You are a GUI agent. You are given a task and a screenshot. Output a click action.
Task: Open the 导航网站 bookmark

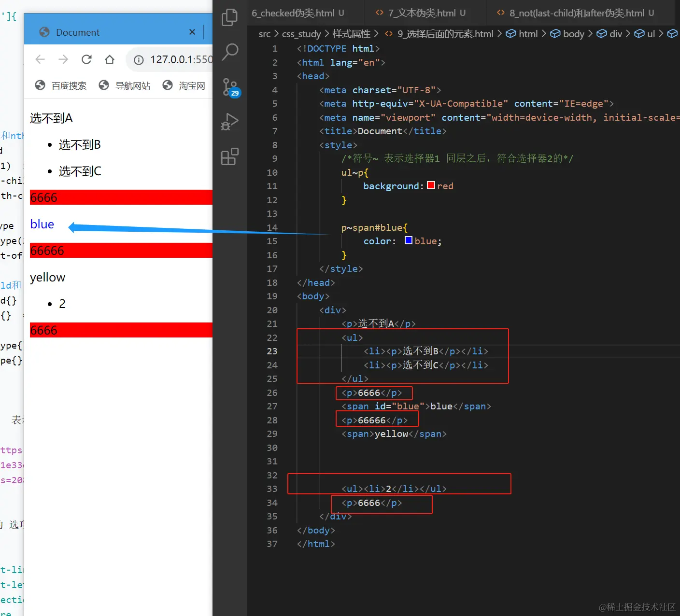click(125, 85)
